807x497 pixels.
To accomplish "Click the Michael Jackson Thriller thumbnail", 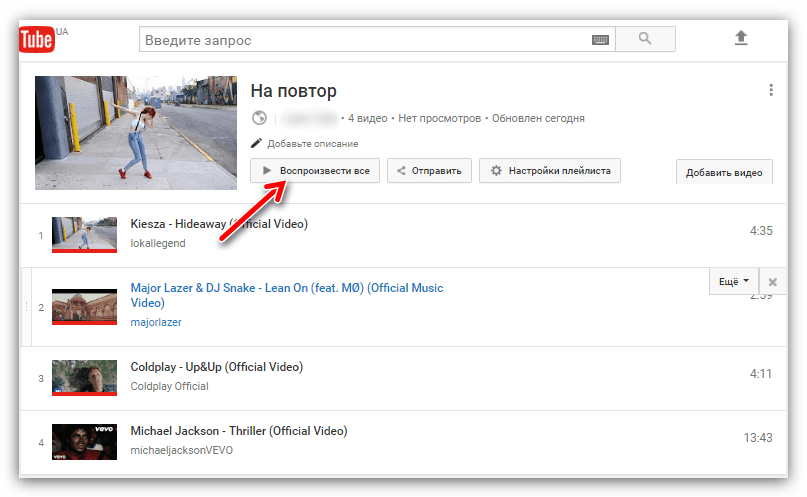I will (85, 441).
